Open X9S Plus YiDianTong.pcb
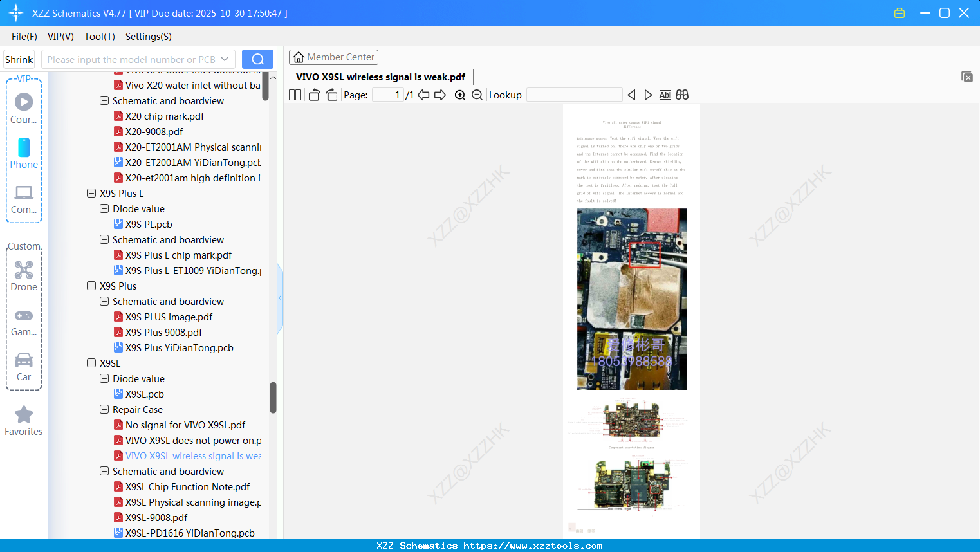This screenshot has height=552, width=980. (x=179, y=348)
